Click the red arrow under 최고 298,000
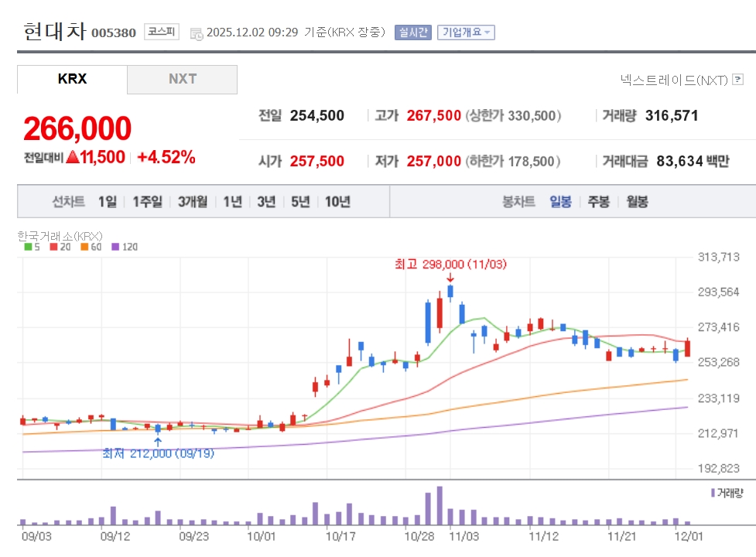The image size is (756, 557). pos(450,278)
